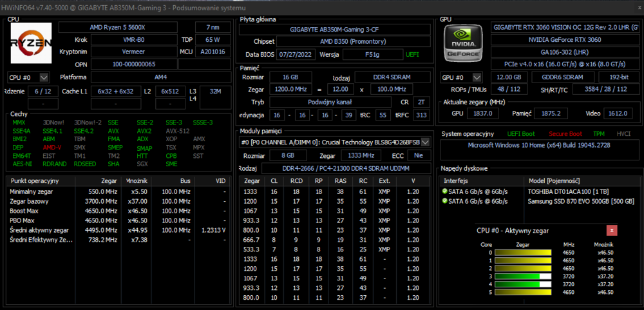Select the Minimalny zegar row
The image size is (644, 310).
tap(118, 191)
